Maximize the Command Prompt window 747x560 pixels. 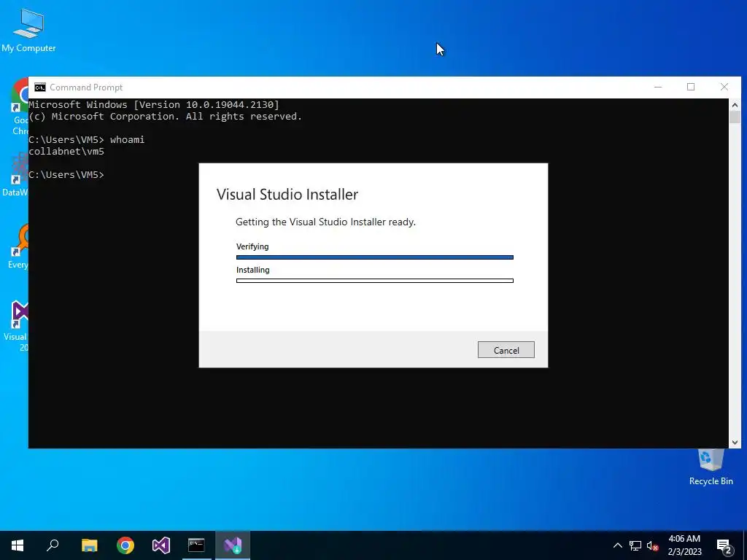[691, 87]
